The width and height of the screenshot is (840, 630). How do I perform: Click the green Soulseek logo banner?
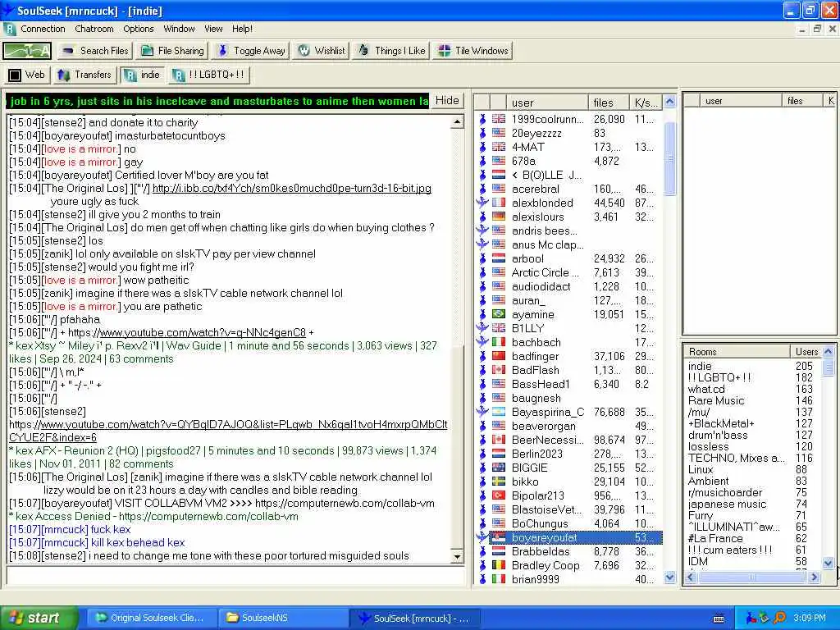(27, 51)
